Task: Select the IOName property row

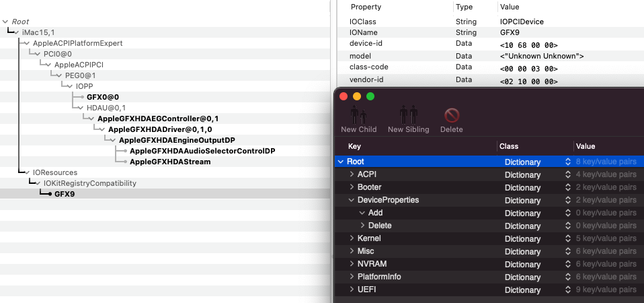Action: point(490,32)
